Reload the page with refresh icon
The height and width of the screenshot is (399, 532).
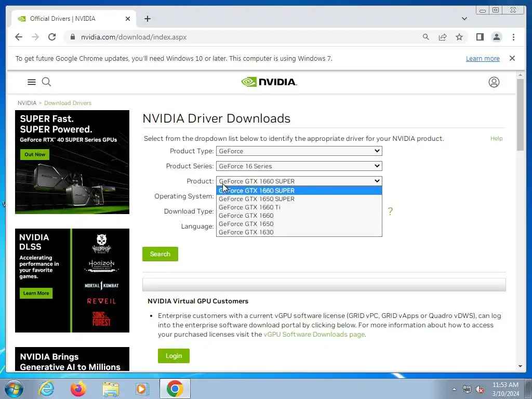click(52, 37)
